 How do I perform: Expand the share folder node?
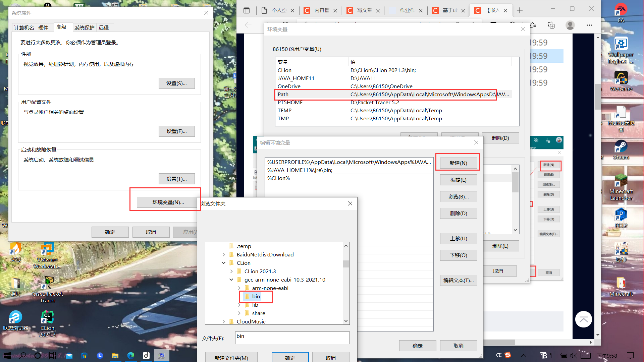pos(239,313)
